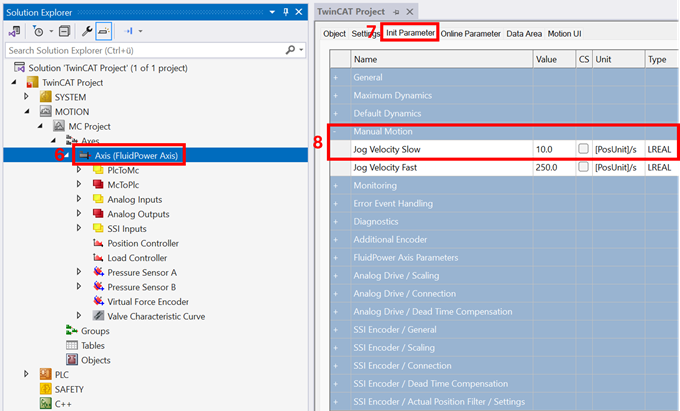Pin the Solution Explorer panel

click(285, 12)
